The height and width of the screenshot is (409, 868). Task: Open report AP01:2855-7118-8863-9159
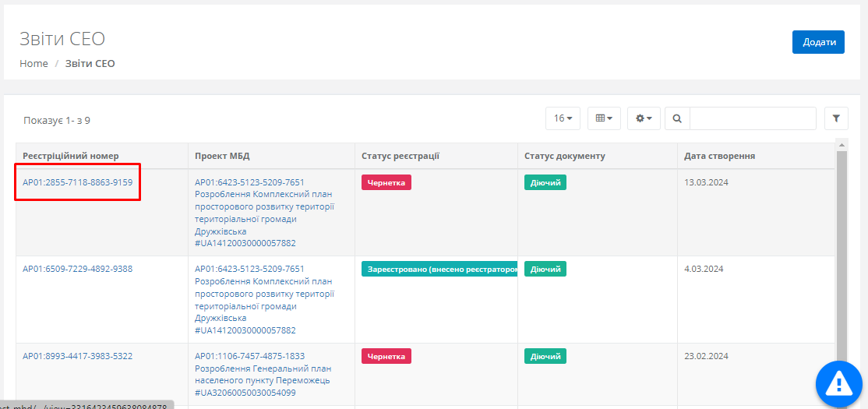(x=77, y=182)
